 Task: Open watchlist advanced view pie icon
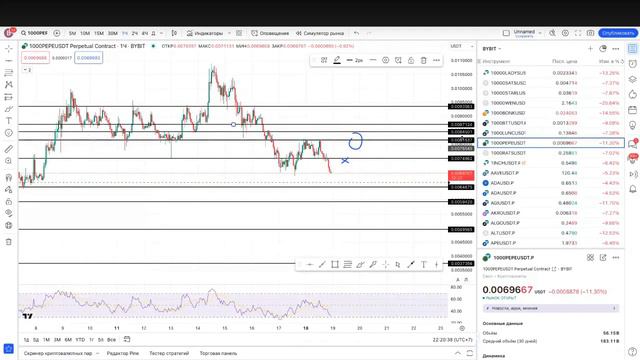tap(603, 49)
